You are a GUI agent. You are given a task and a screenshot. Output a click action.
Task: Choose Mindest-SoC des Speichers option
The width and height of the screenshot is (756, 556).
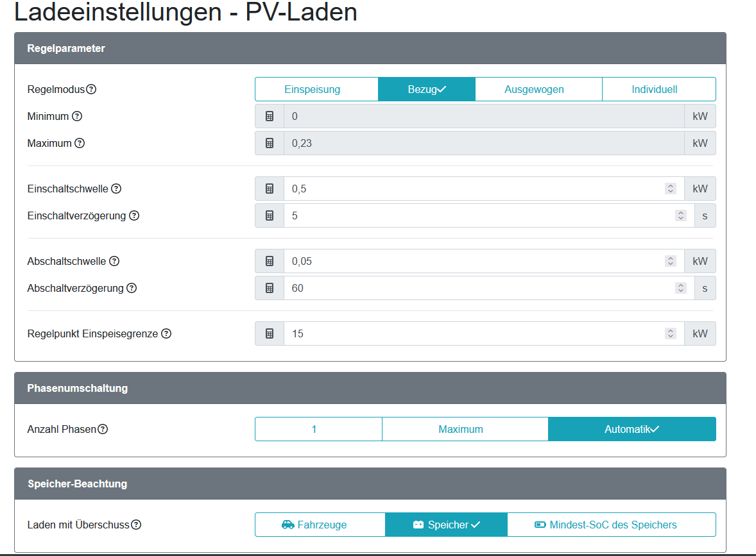pos(612,525)
